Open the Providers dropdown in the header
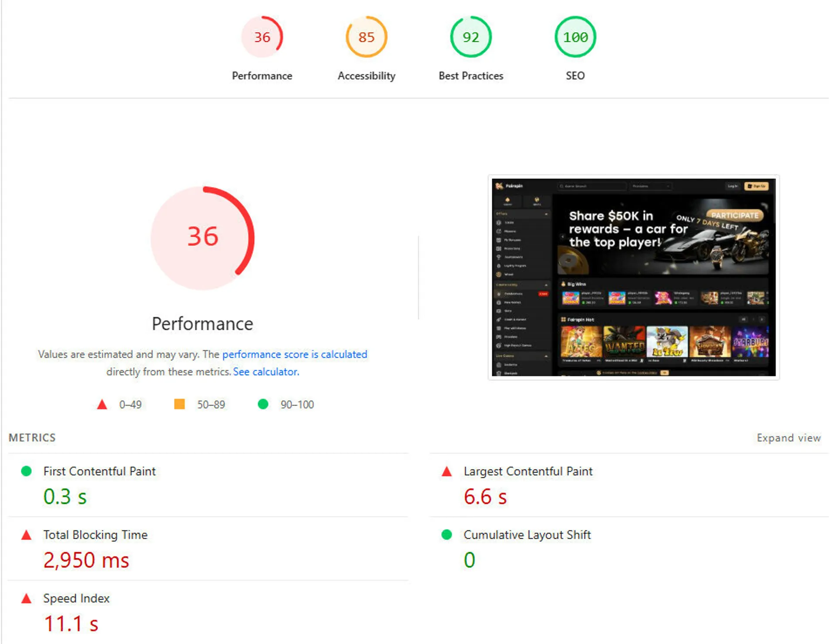The image size is (833, 644). point(650,186)
